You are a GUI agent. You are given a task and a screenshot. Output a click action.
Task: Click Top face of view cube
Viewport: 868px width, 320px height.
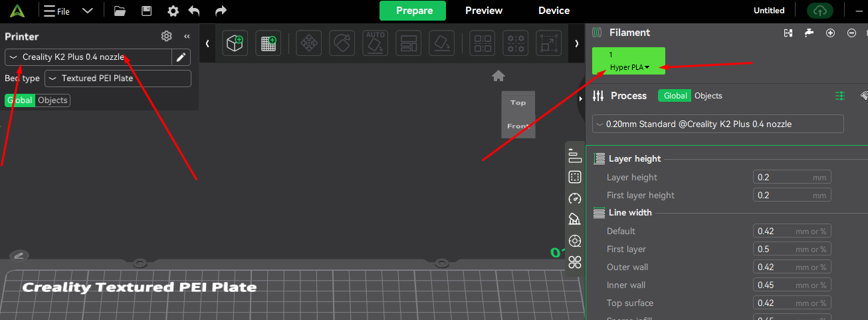518,103
